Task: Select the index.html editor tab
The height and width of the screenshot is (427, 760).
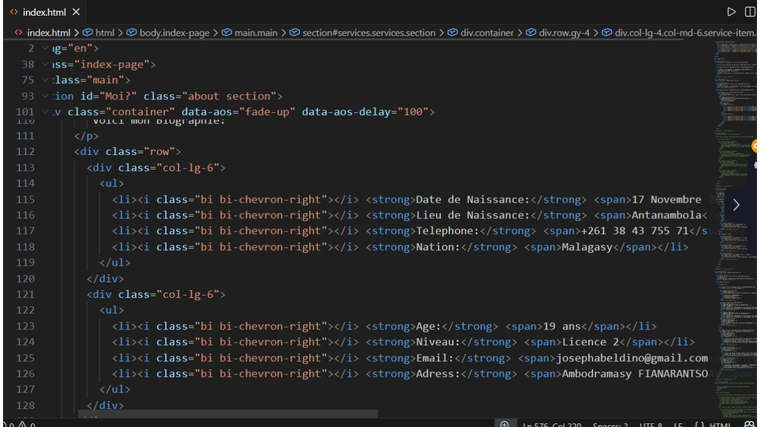Action: click(42, 12)
